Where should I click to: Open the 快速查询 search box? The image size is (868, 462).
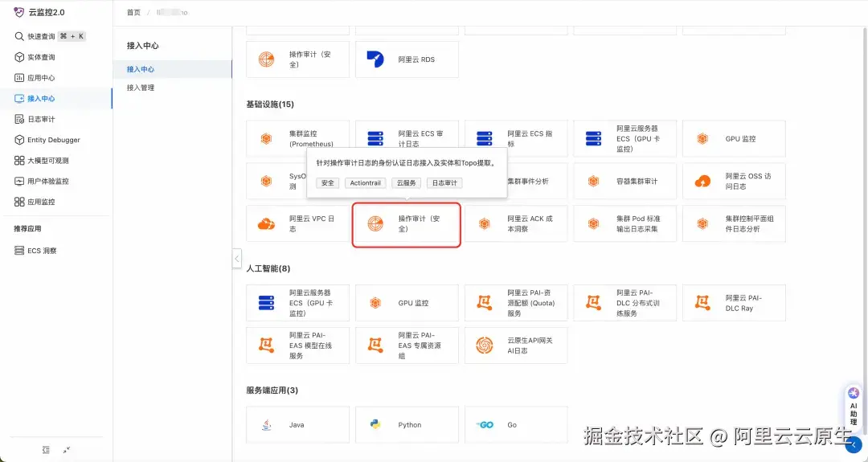point(50,36)
